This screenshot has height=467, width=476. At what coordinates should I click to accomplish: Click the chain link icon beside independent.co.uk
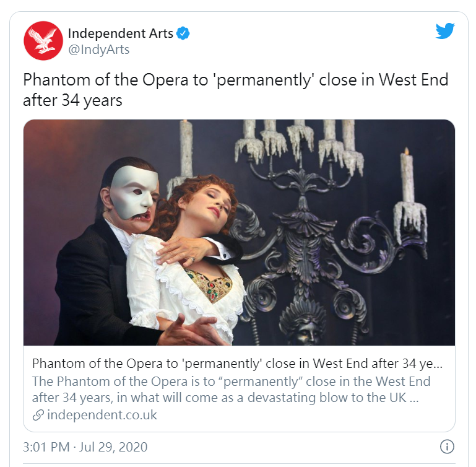(38, 415)
